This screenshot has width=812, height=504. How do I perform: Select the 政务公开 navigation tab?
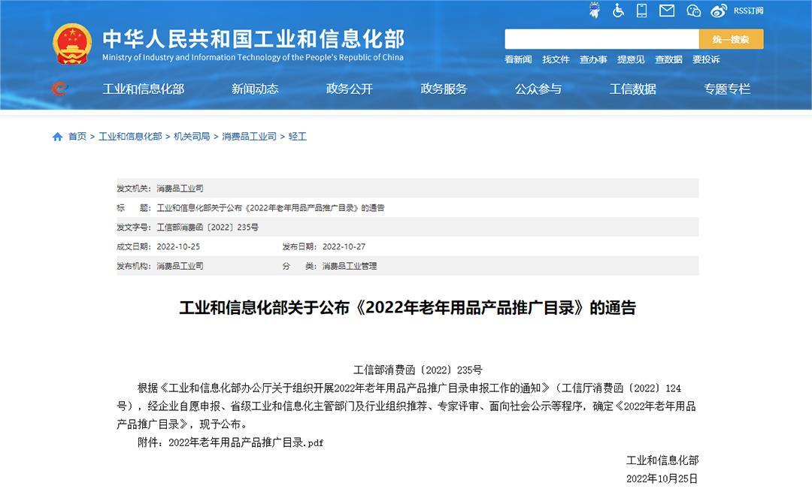[x=349, y=89]
